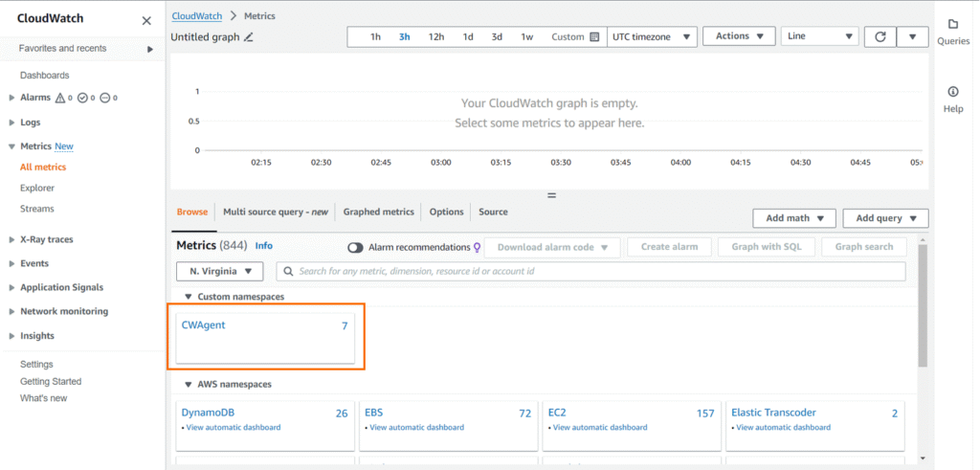
Task: Open the Help panel icon
Action: pyautogui.click(x=952, y=92)
